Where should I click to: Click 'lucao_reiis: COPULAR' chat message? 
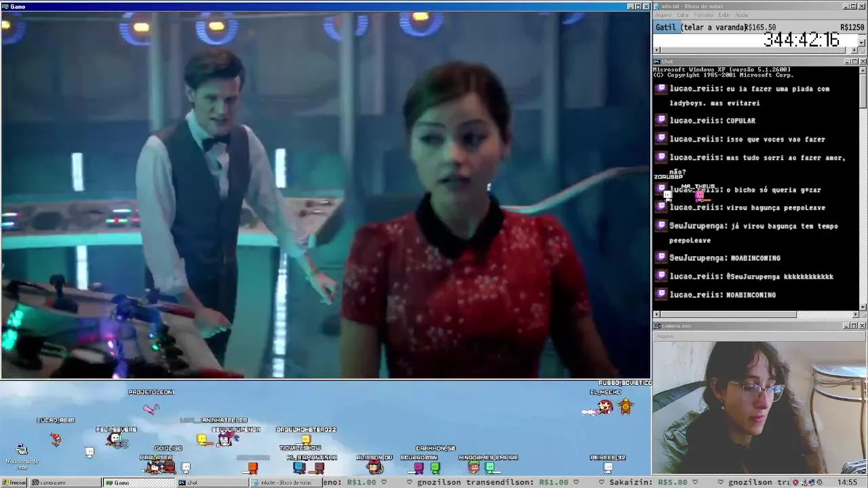pyautogui.click(x=712, y=121)
